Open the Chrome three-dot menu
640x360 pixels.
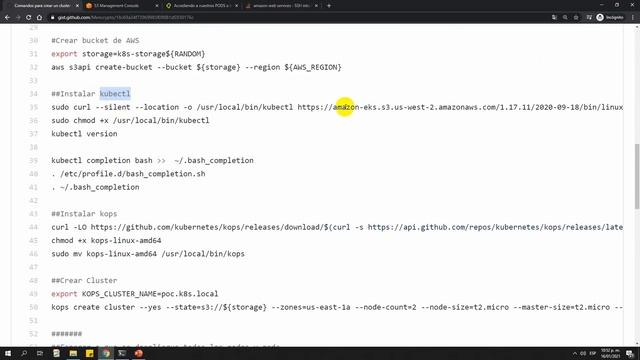click(633, 18)
